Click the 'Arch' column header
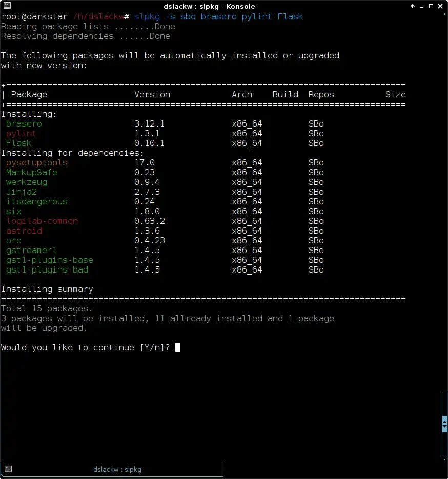This screenshot has width=448, height=479. [242, 95]
